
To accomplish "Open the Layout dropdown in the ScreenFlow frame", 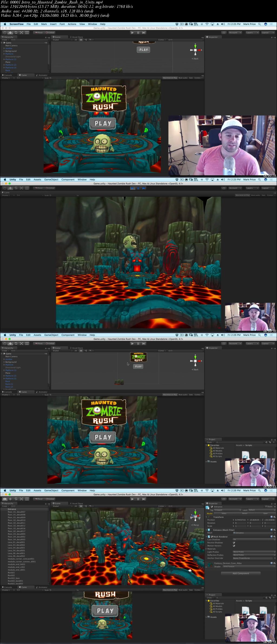I will (268, 33).
